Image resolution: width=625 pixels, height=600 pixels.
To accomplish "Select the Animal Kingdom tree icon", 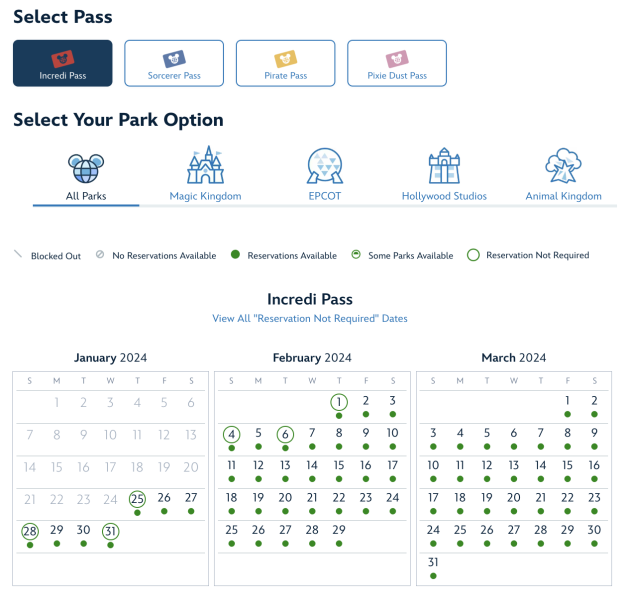I will [x=563, y=166].
